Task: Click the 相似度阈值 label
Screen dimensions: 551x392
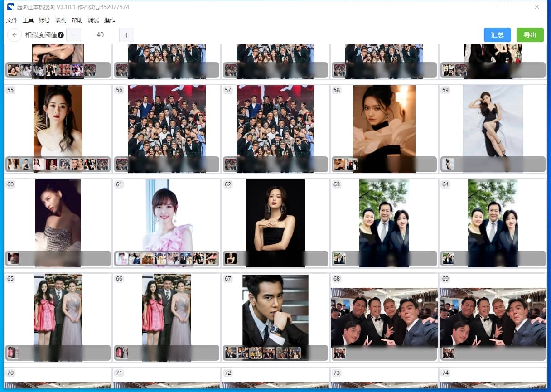Action: pos(41,35)
